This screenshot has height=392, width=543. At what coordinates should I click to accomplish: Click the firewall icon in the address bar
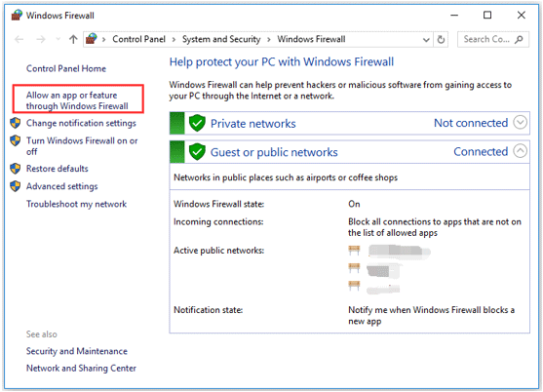click(92, 39)
